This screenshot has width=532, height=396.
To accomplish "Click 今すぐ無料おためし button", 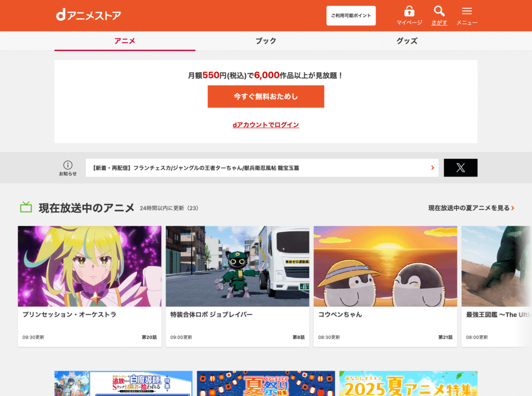I will (x=266, y=97).
